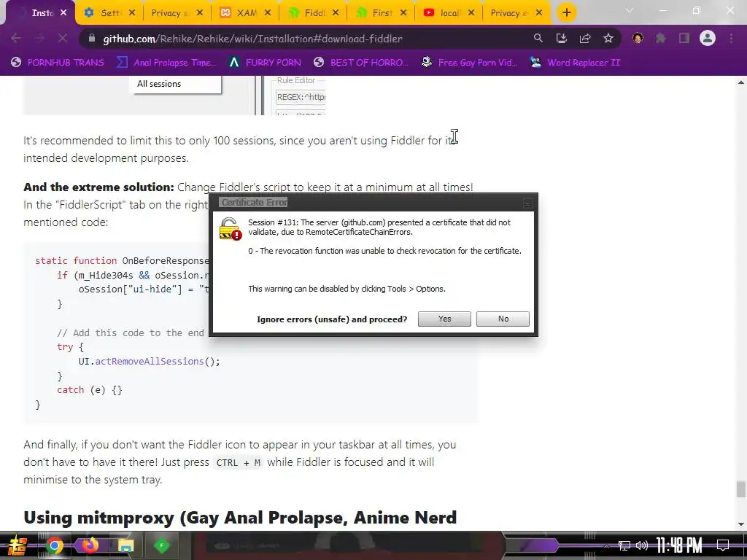Open the Start menu on taskbar

18,546
